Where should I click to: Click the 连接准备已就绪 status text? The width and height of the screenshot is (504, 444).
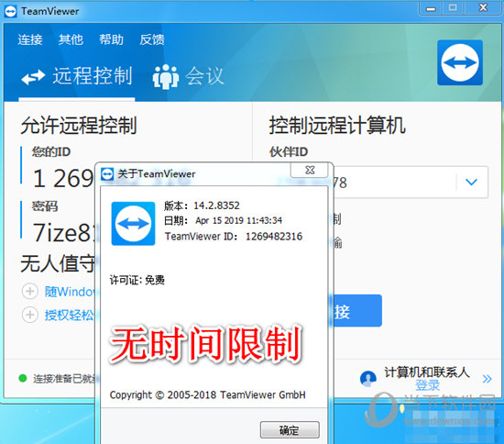[64, 379]
